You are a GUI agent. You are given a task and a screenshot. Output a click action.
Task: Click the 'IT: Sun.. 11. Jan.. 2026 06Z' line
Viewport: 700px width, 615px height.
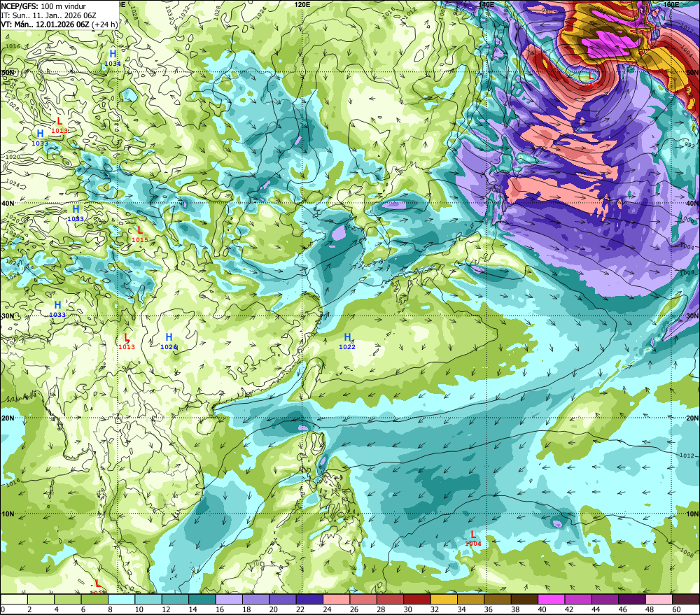pyautogui.click(x=49, y=15)
